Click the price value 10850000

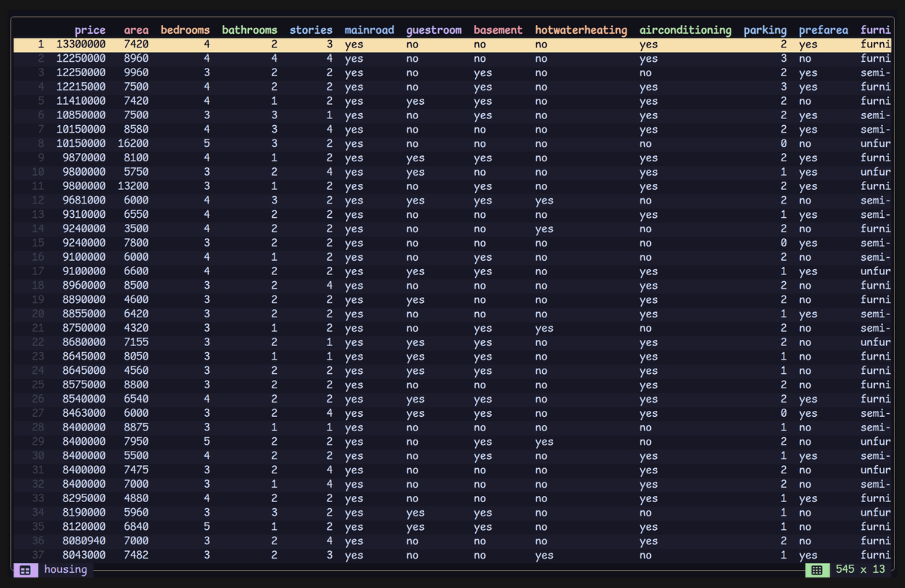[81, 115]
